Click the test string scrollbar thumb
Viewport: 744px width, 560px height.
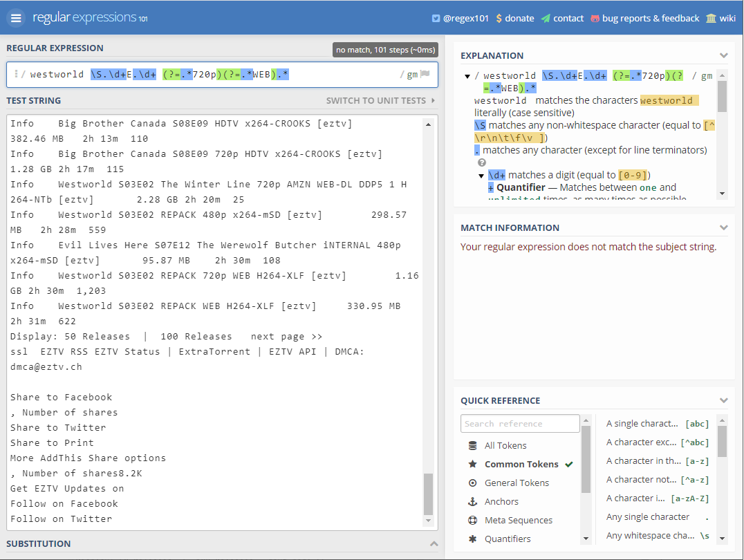(x=428, y=494)
